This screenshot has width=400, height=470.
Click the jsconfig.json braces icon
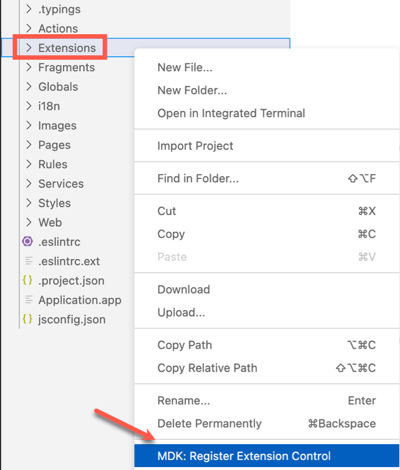tap(28, 319)
